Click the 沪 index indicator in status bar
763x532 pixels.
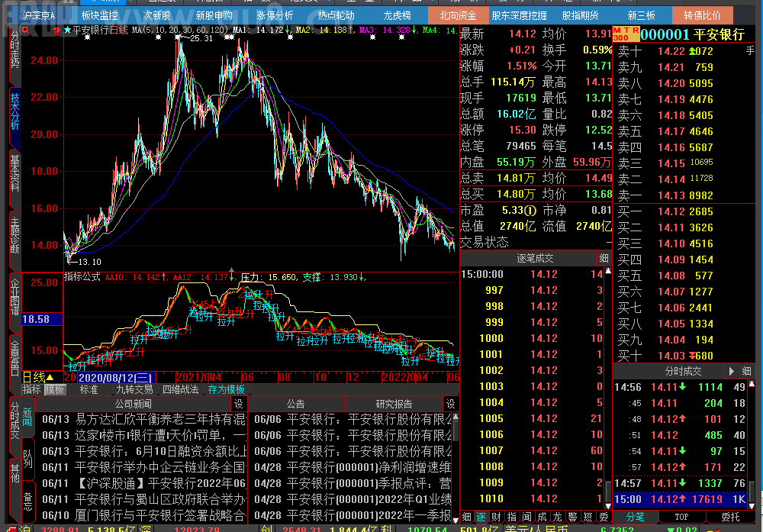point(23,530)
